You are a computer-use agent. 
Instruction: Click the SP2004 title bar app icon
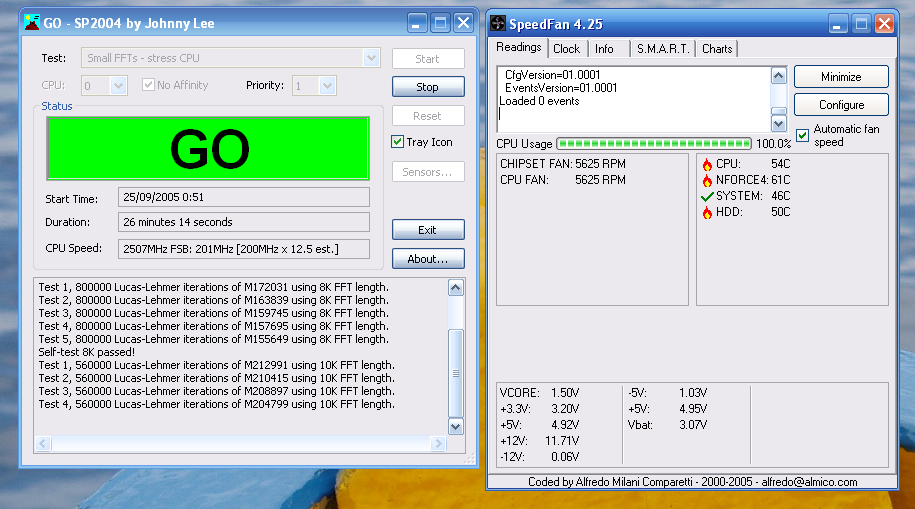(x=32, y=23)
